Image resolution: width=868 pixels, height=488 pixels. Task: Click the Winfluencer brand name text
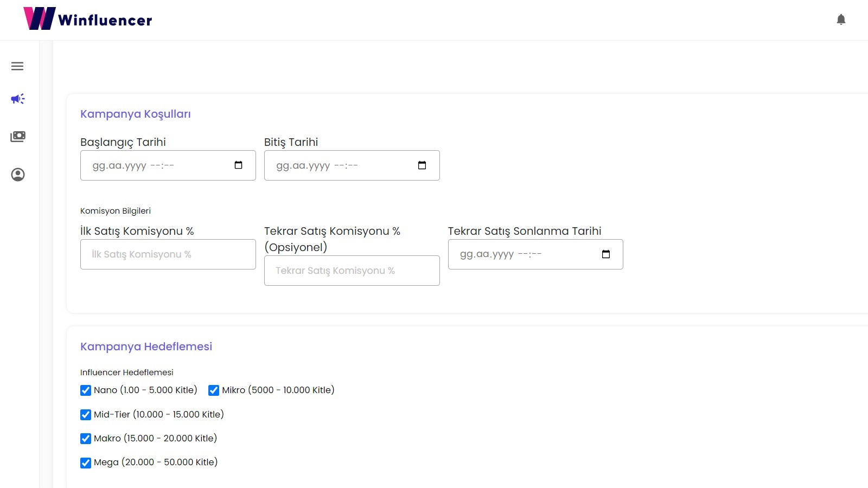105,21
